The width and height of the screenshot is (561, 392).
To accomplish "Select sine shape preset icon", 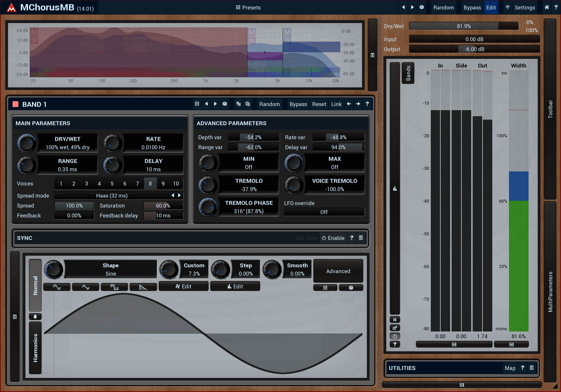I will pos(57,287).
